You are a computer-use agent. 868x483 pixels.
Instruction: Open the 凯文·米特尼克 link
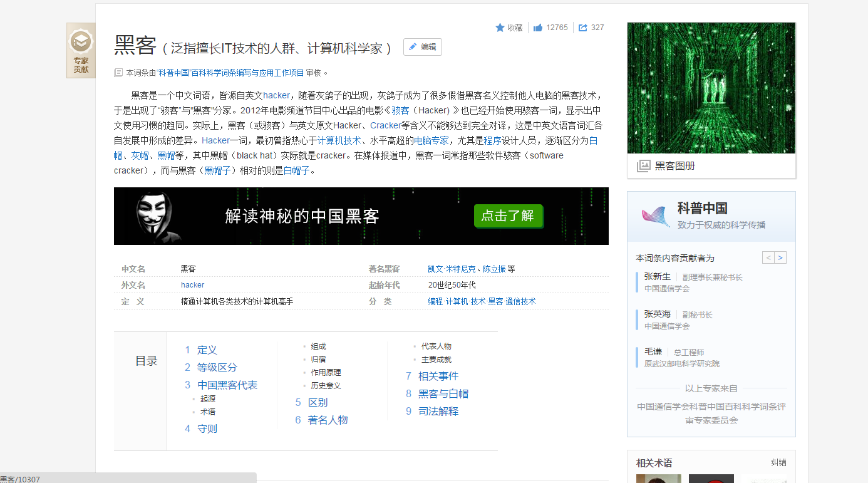[x=452, y=269]
